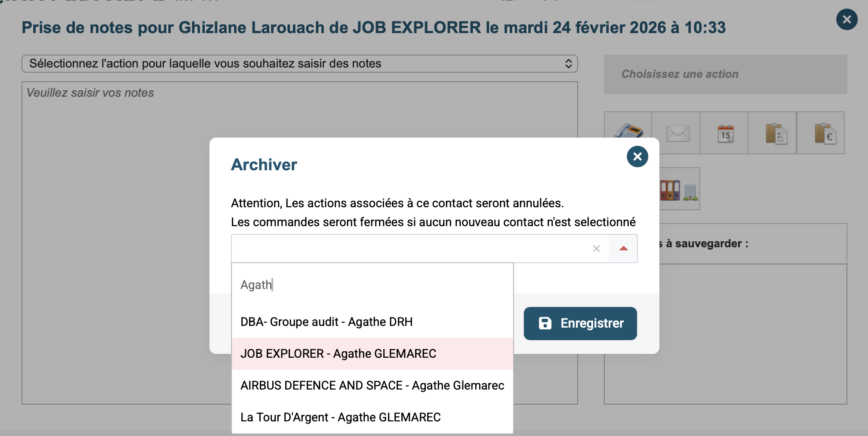This screenshot has width=868, height=436.
Task: Click the clipboard checklist action icon
Action: (x=776, y=134)
